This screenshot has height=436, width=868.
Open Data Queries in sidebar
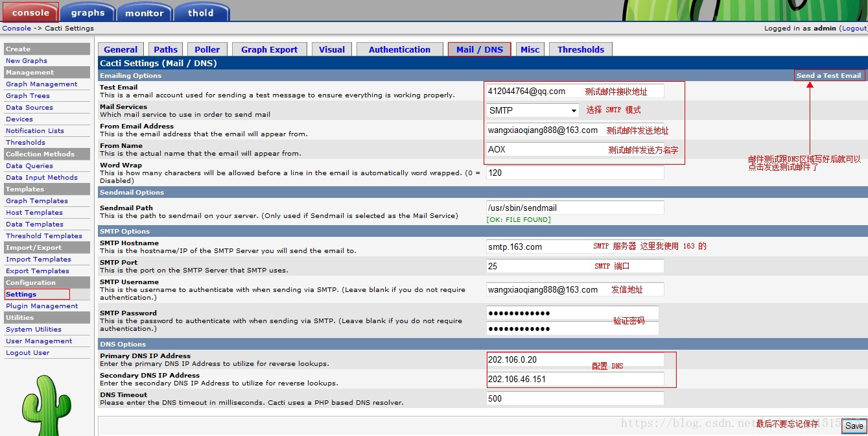(29, 166)
